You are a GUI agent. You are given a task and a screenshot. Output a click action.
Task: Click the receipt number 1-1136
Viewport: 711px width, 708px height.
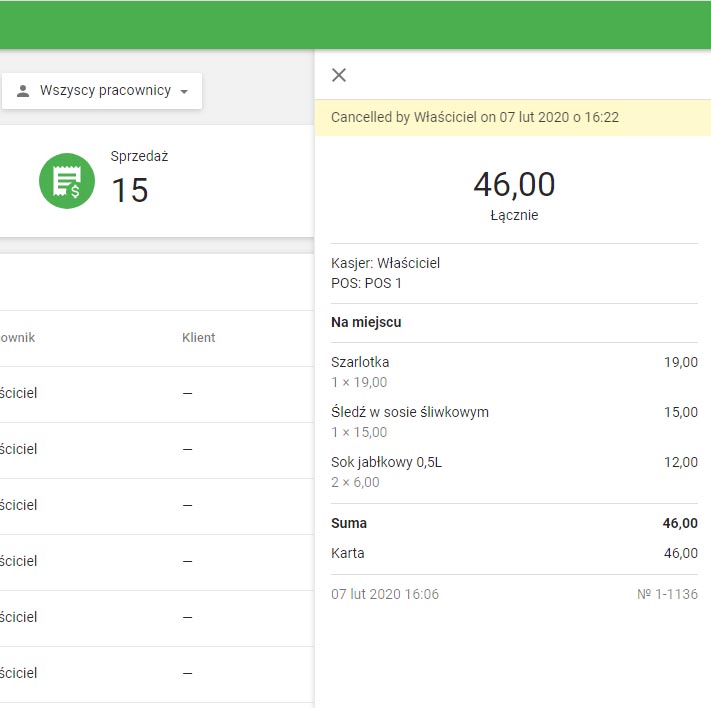point(667,594)
